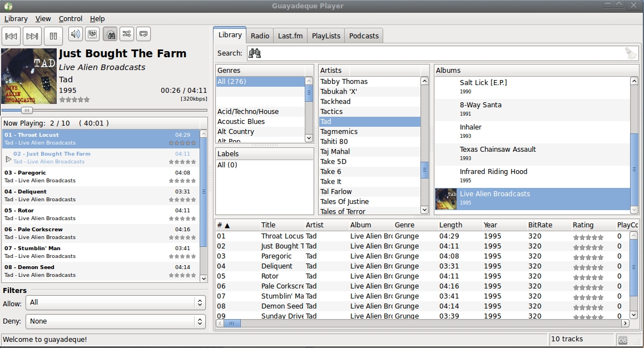Sort tracks by BitRate column header

pyautogui.click(x=549, y=225)
